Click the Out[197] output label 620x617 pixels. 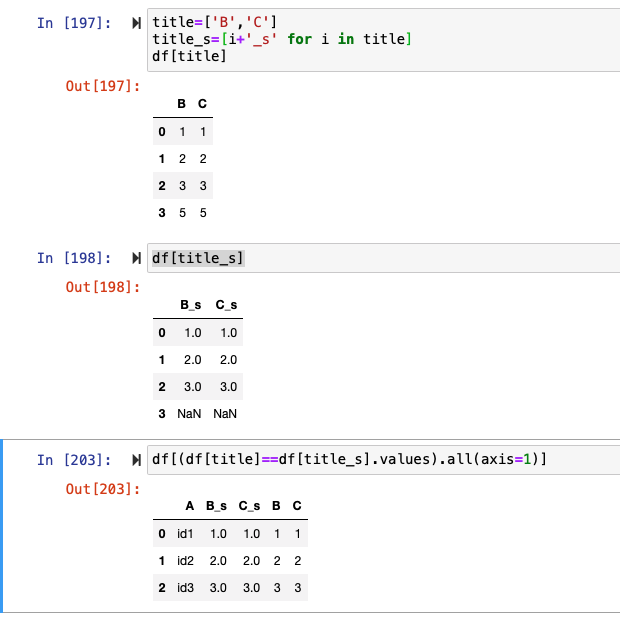103,86
